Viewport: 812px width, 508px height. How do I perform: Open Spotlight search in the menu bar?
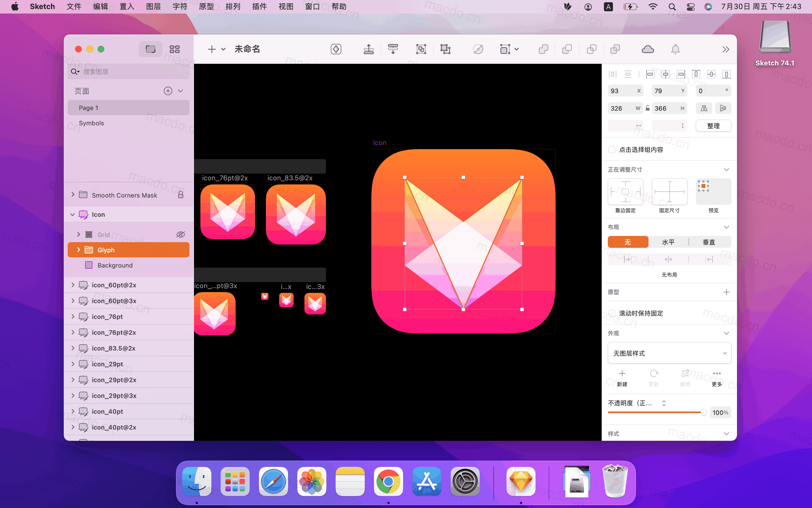672,7
